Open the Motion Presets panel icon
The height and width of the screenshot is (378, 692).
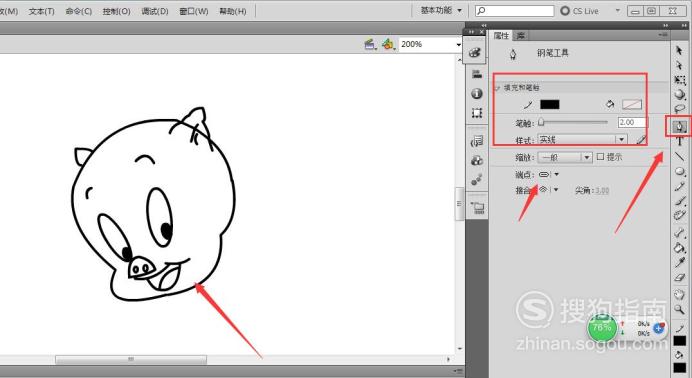coord(477,180)
